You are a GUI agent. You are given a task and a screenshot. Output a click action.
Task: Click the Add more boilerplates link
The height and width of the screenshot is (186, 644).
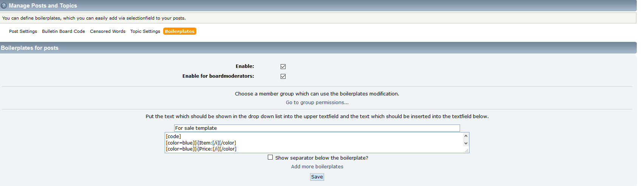(317, 167)
